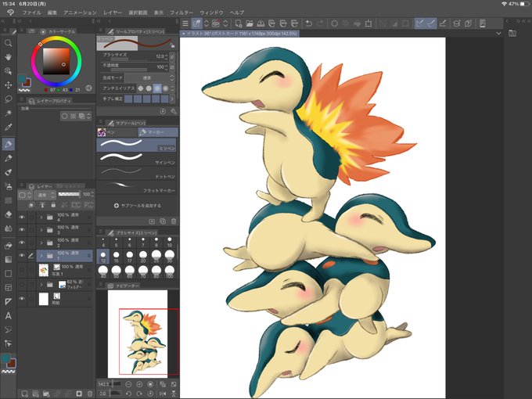Select the Zoom magnifier tool
Screen dimensions: 532x399
[8, 43]
